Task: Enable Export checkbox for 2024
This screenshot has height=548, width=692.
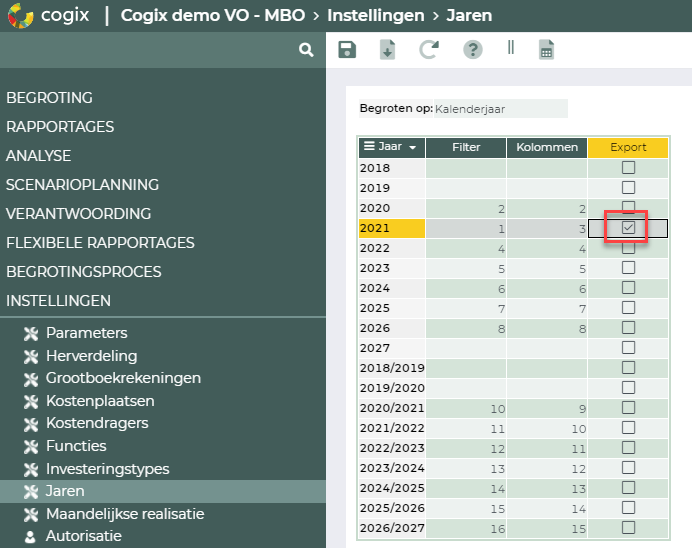Action: 628,288
